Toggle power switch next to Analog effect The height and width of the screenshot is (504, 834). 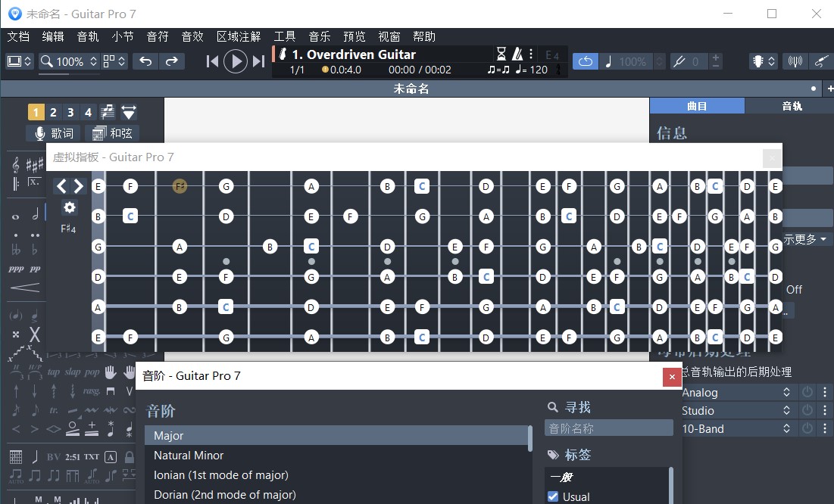coord(807,392)
